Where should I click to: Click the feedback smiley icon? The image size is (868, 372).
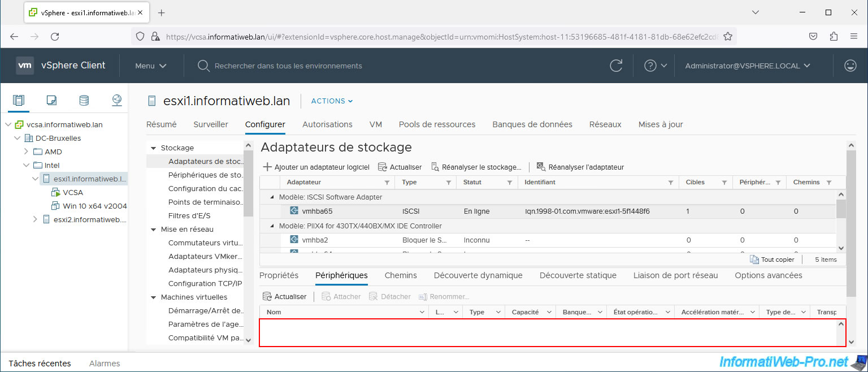[850, 66]
